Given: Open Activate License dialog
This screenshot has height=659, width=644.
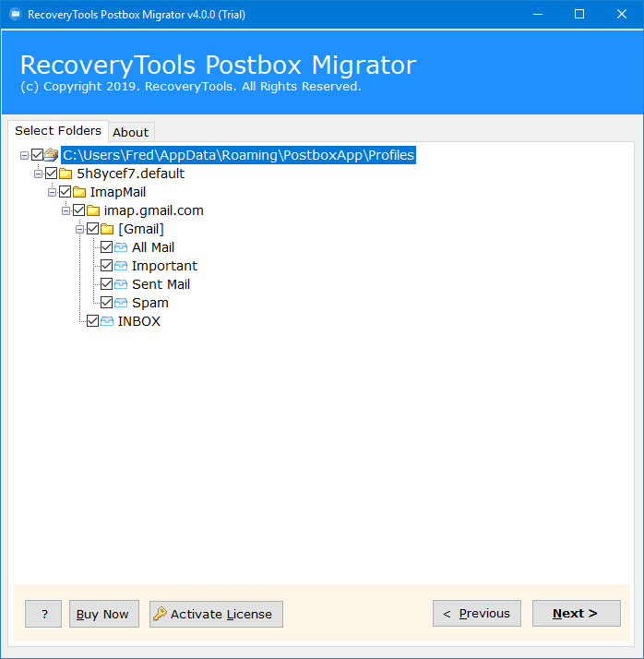Looking at the screenshot, I should [x=216, y=614].
